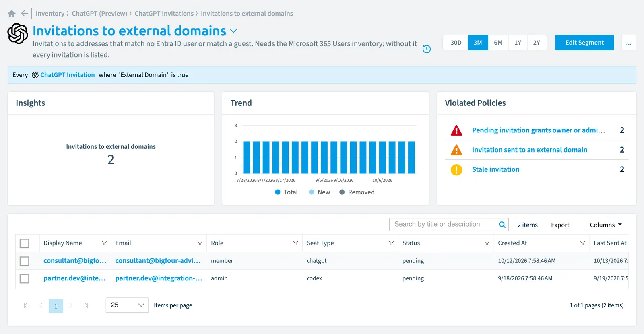
Task: Select the 3M time range
Action: (478, 43)
